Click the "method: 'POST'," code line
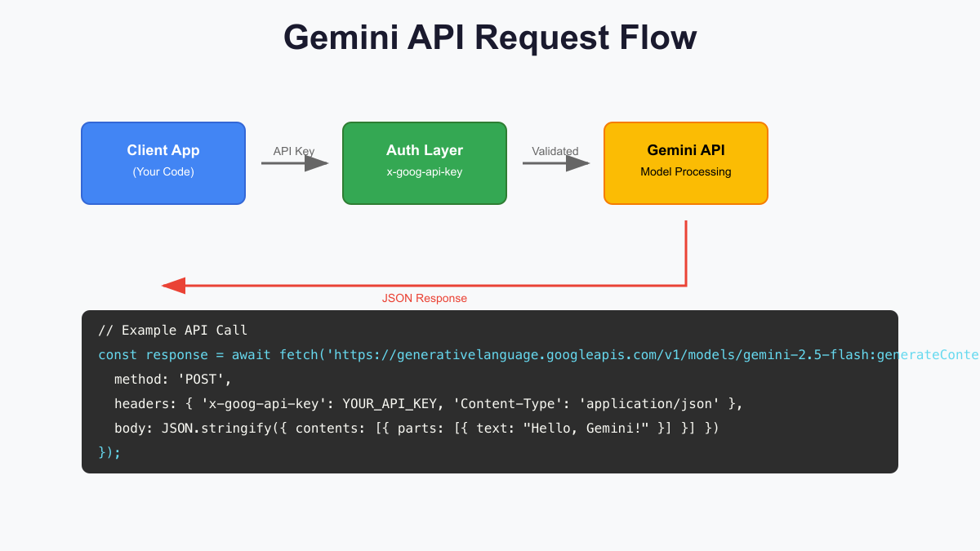The height and width of the screenshot is (551, 980). [173, 380]
